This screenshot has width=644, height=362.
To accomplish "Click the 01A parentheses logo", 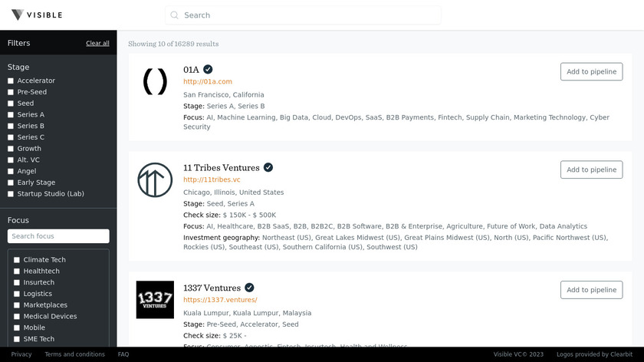I will (155, 81).
